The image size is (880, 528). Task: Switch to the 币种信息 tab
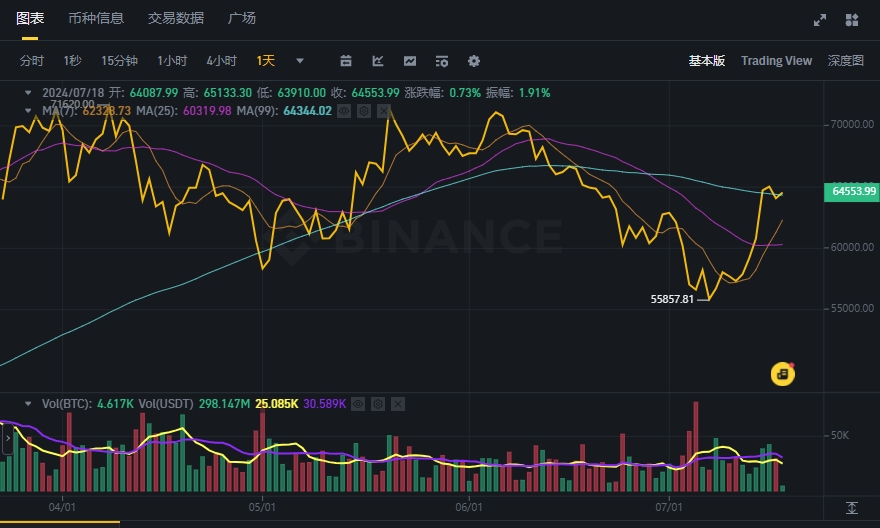click(96, 18)
